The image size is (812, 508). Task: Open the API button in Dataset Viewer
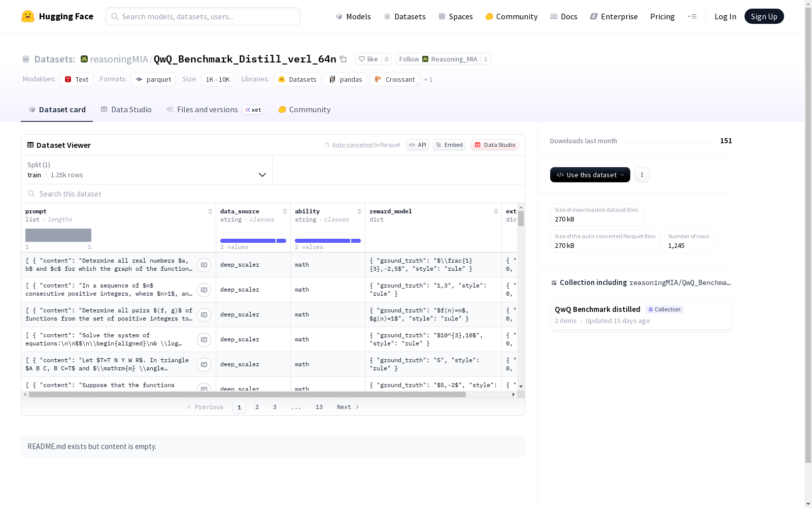(418, 145)
